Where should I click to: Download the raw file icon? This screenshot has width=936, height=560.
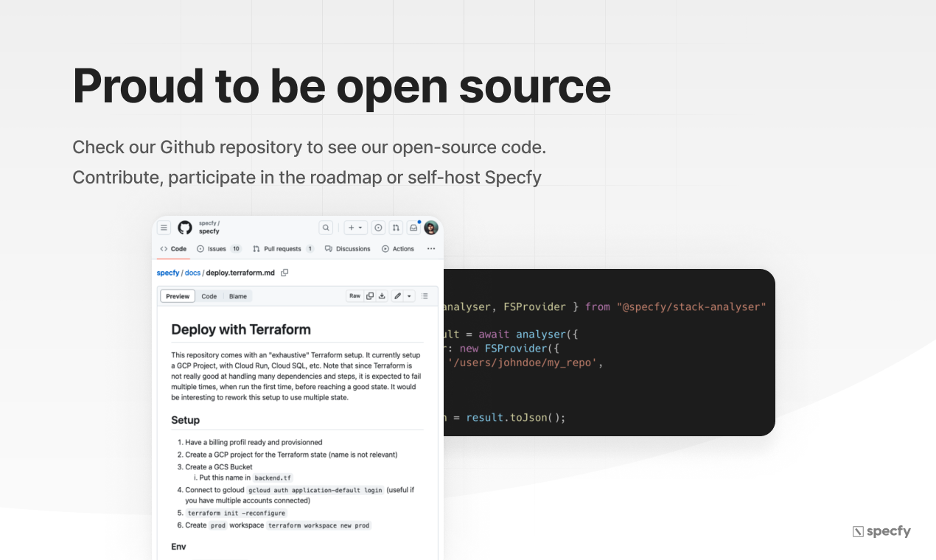[x=382, y=296]
